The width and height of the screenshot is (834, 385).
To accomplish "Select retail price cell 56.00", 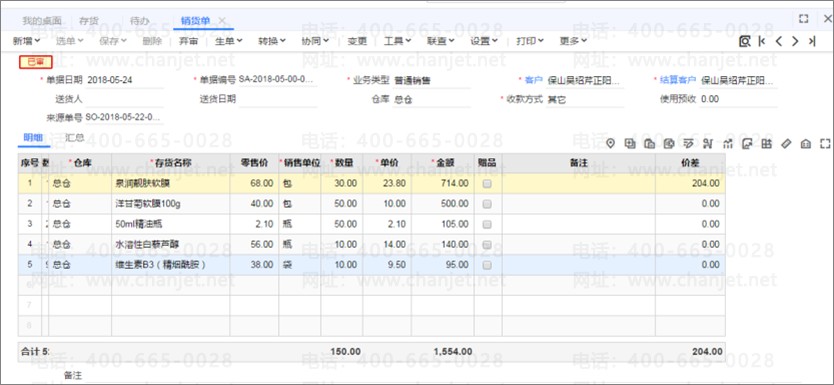I will coord(254,245).
